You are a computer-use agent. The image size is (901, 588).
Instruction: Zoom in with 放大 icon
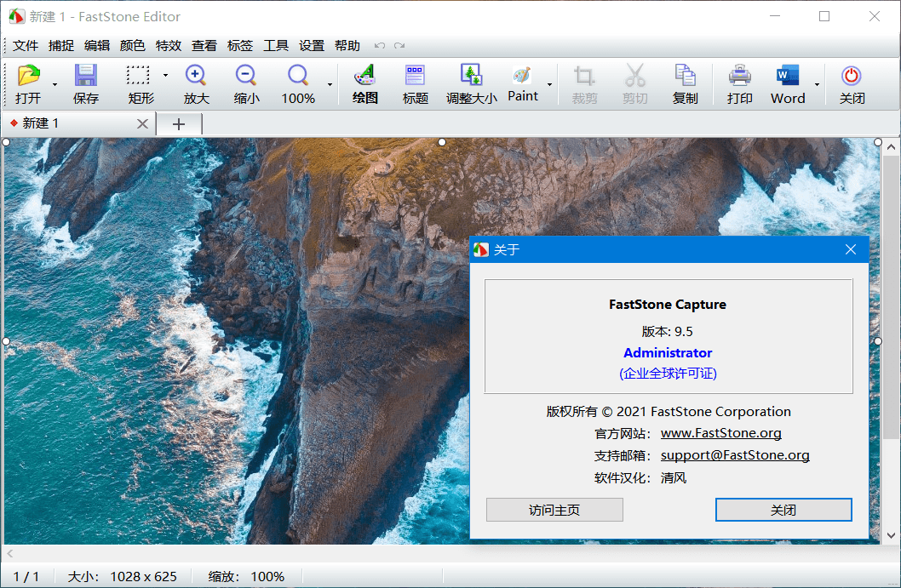[196, 84]
